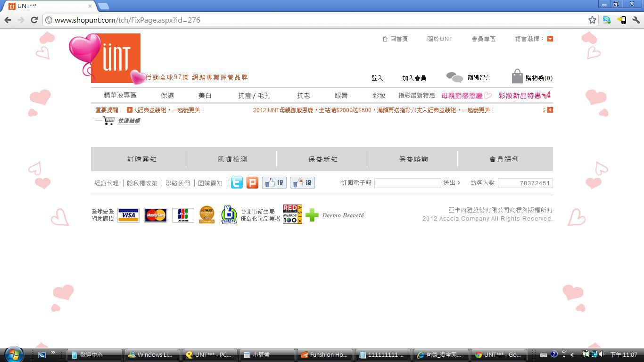Click the JCB card logo
Screen dimensions: 644x362
coord(183,215)
